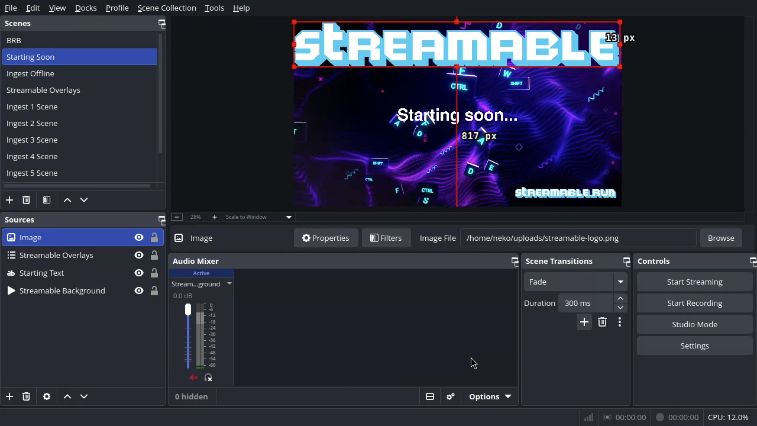This screenshot has height=426, width=757.
Task: Pop out the Controls dock
Action: (753, 261)
